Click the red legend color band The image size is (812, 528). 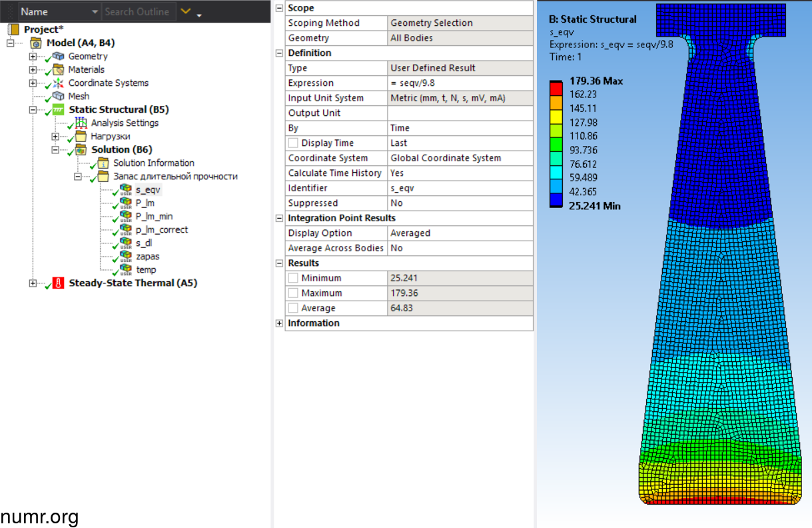click(x=556, y=87)
